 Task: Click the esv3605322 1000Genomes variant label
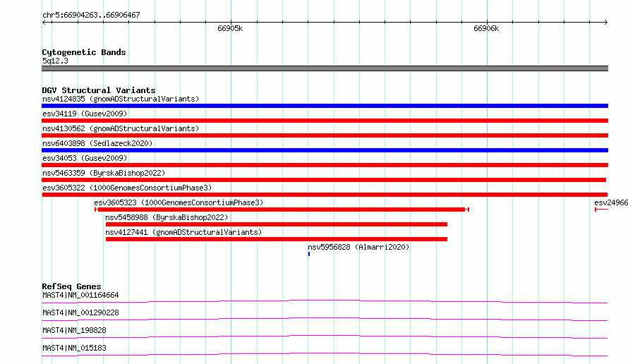pyautogui.click(x=127, y=188)
